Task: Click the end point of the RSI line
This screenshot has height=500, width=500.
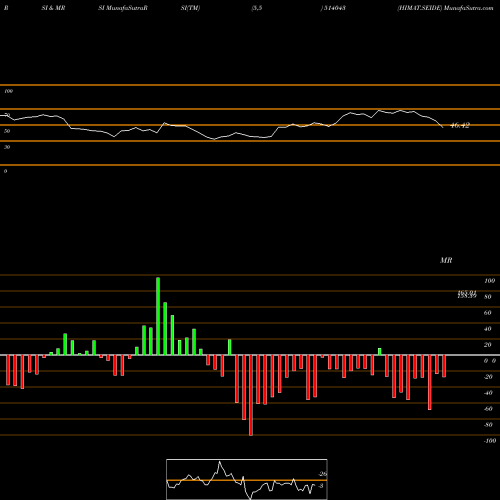Action: pos(443,128)
